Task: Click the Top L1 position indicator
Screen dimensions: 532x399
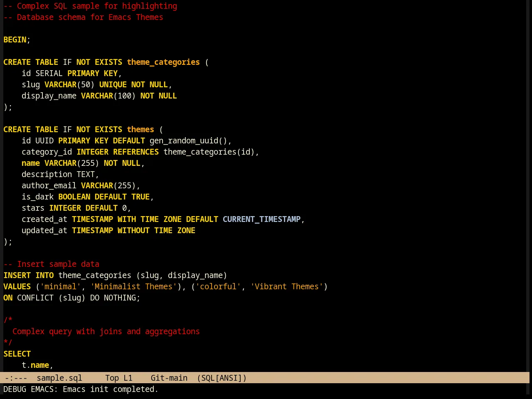Action: [119, 378]
